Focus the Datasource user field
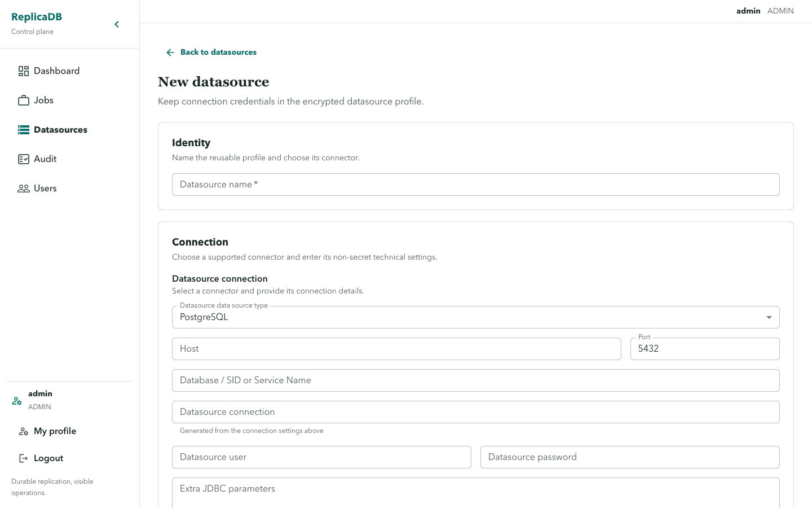 coord(321,457)
